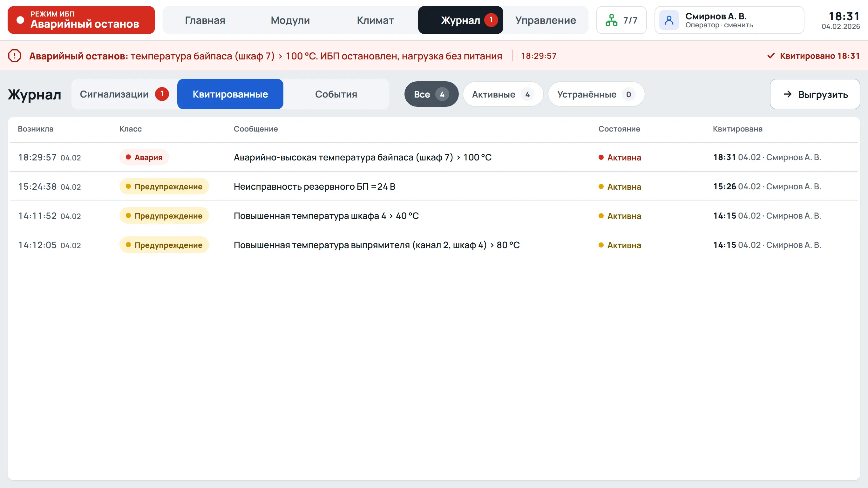Select the Журнал navigation tab
The width and height of the screenshot is (868, 488).
[x=460, y=20]
